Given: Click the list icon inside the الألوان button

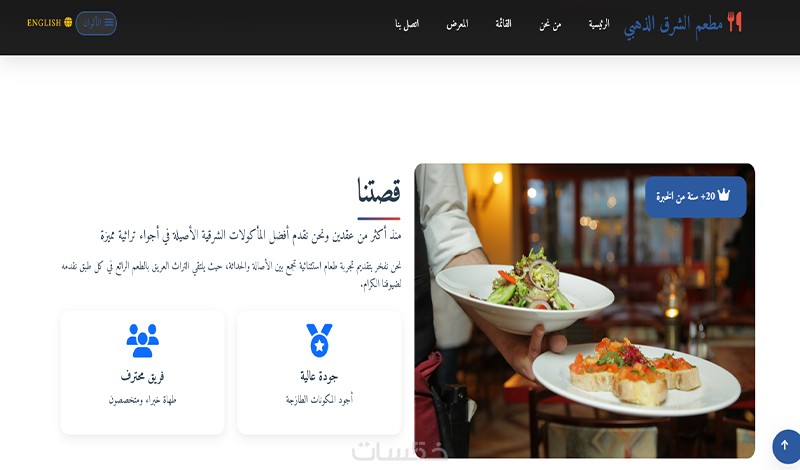Looking at the screenshot, I should pyautogui.click(x=109, y=23).
